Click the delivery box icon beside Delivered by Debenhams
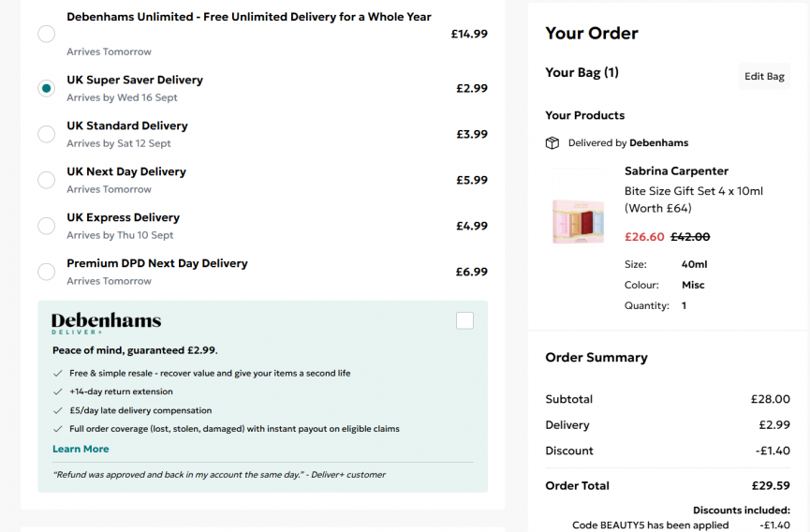The image size is (810, 532). 552,143
